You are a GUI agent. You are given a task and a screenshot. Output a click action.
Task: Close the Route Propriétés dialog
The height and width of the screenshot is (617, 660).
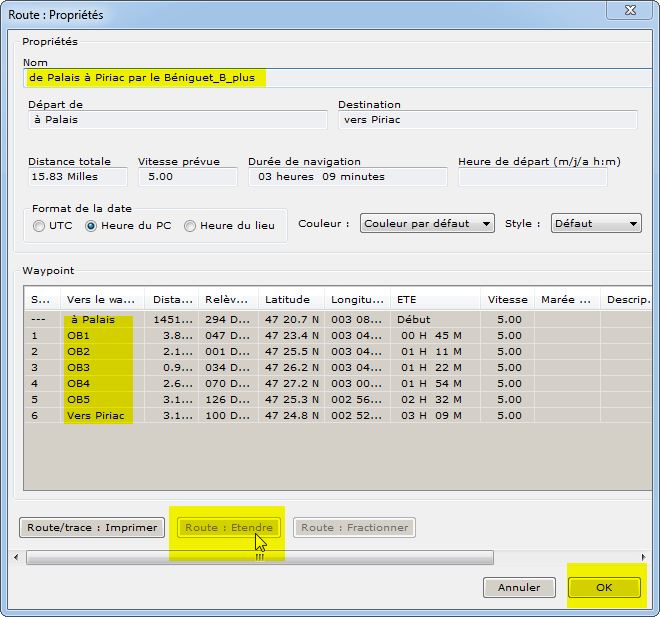[x=630, y=10]
